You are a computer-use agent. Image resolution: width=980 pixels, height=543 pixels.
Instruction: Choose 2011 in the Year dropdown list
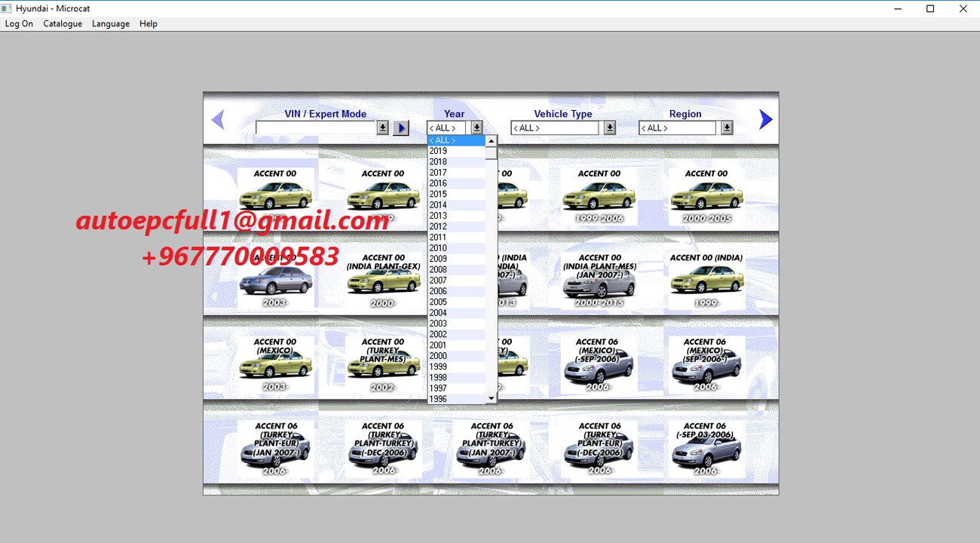456,238
